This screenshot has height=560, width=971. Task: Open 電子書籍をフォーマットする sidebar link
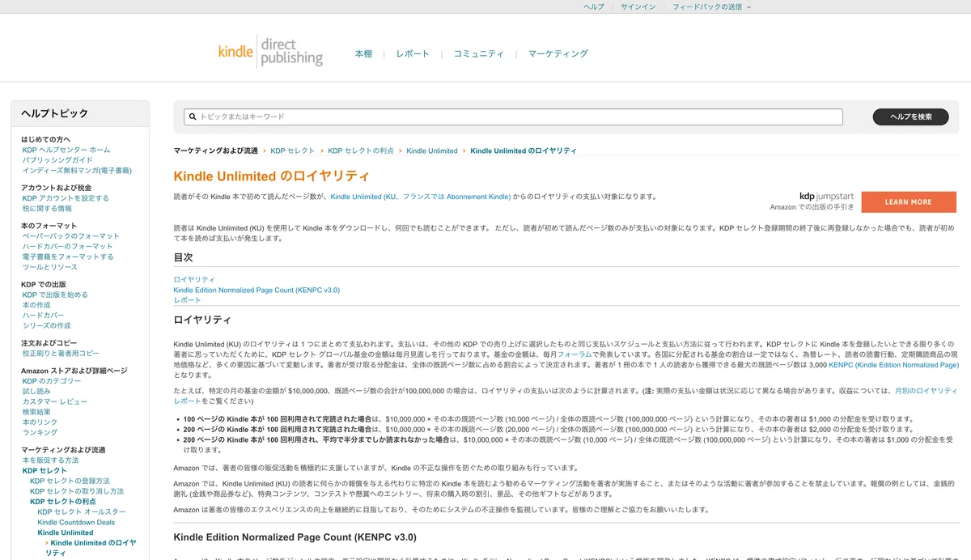click(x=68, y=257)
